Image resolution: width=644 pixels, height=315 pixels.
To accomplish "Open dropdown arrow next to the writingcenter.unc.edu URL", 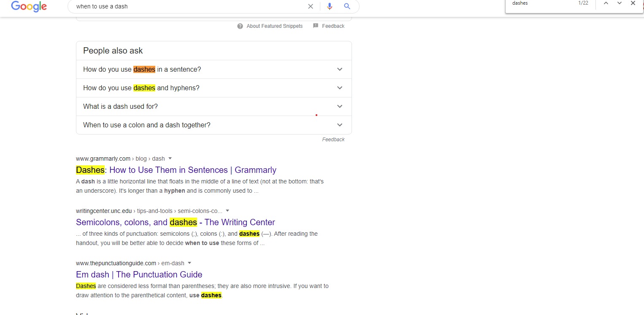I will (x=227, y=211).
